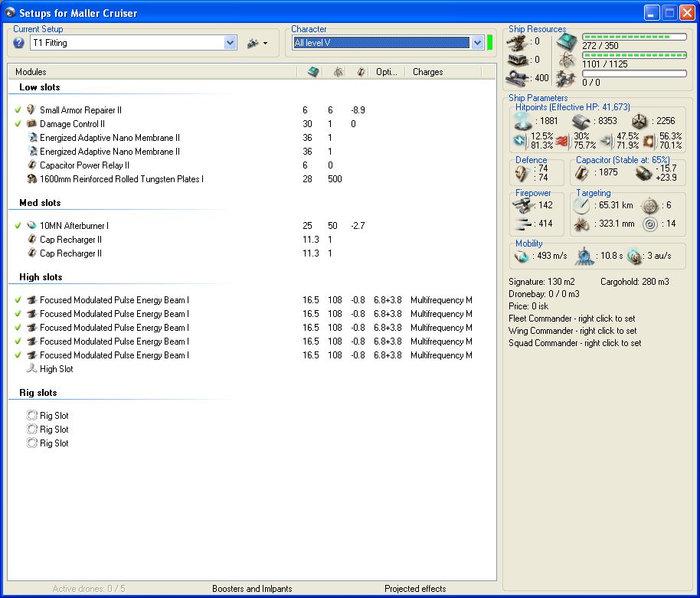Screen dimensions: 700x598
Task: Click the High slots group header
Action: (x=41, y=277)
